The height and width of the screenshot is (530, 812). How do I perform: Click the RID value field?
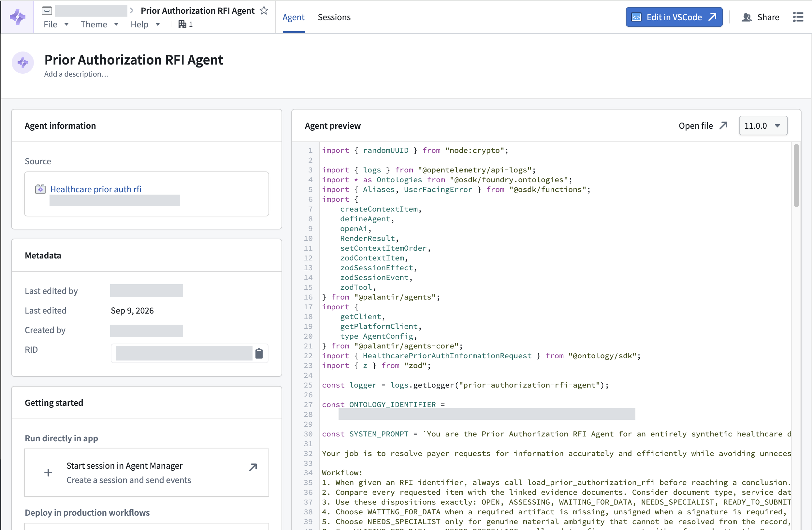click(183, 353)
